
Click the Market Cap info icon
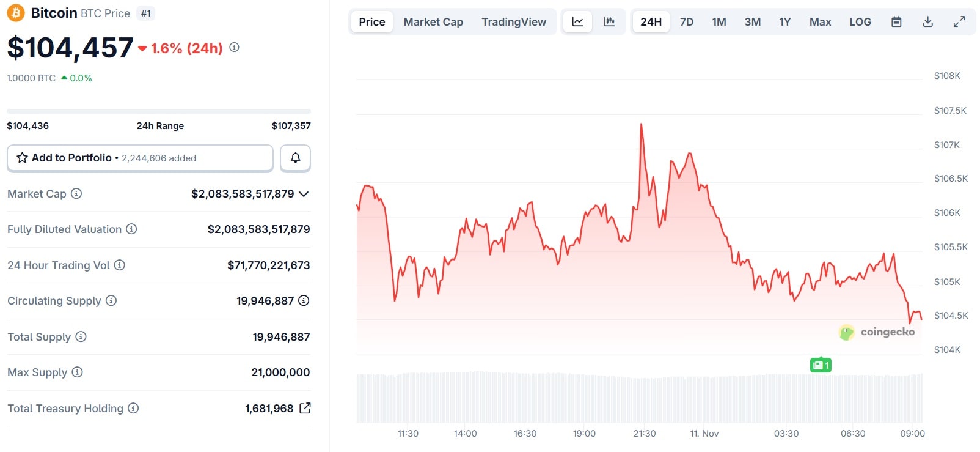click(x=76, y=194)
